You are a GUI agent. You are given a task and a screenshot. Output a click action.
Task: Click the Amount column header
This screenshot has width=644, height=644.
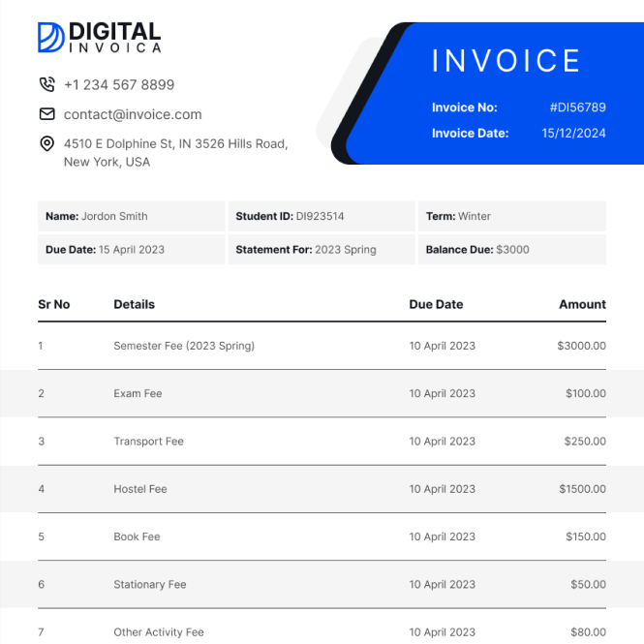[x=582, y=304]
